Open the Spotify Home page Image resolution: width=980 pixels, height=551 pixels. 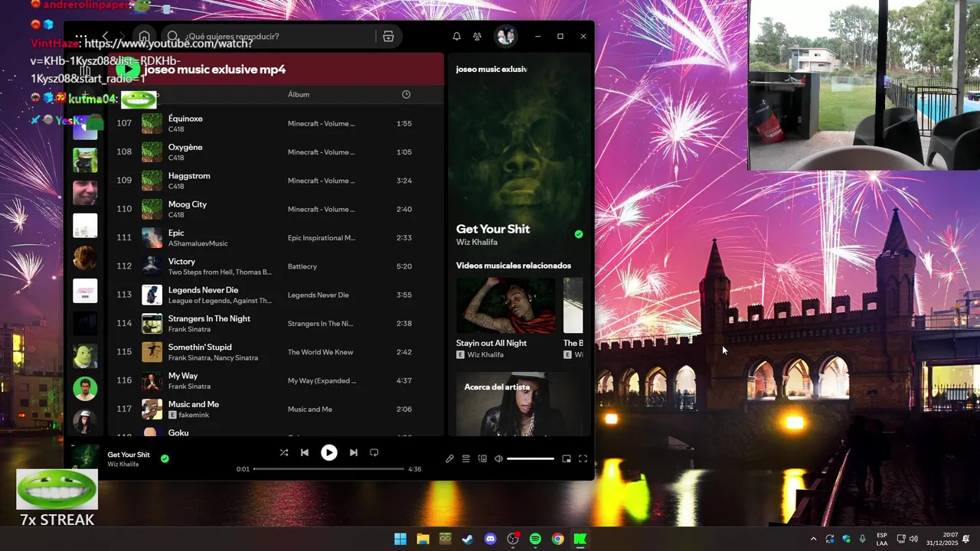144,37
